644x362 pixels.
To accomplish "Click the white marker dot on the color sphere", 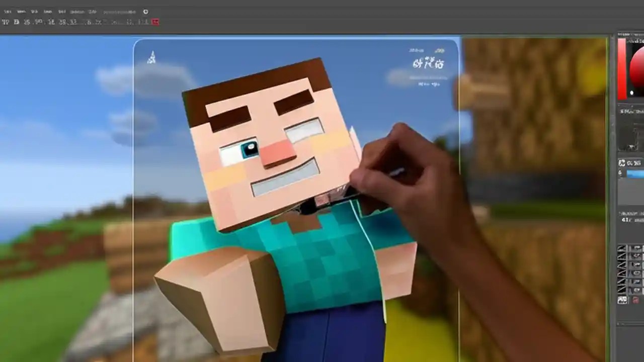I will (x=632, y=92).
